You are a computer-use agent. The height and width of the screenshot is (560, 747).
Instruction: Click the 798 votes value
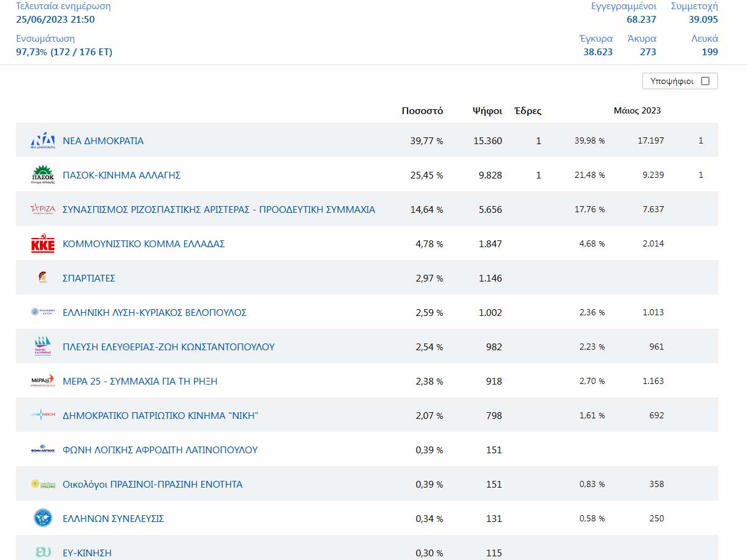pos(494,415)
